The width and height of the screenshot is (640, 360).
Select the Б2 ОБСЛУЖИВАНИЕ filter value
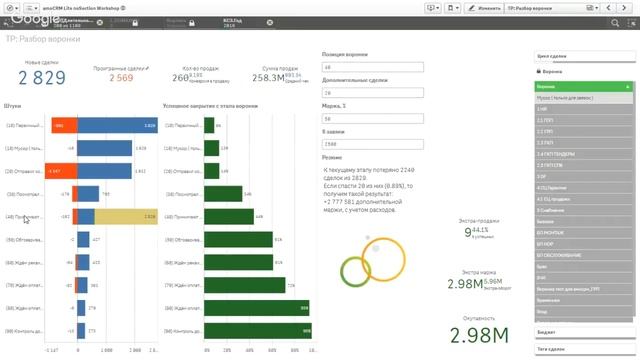click(x=584, y=255)
